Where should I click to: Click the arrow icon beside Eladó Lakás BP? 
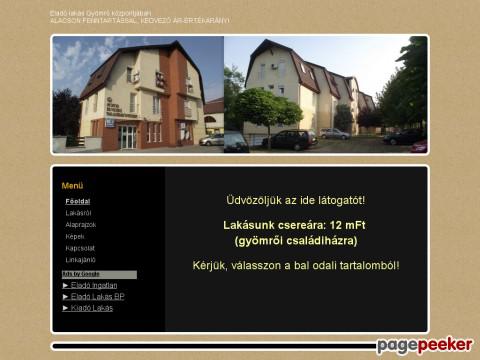(x=65, y=297)
